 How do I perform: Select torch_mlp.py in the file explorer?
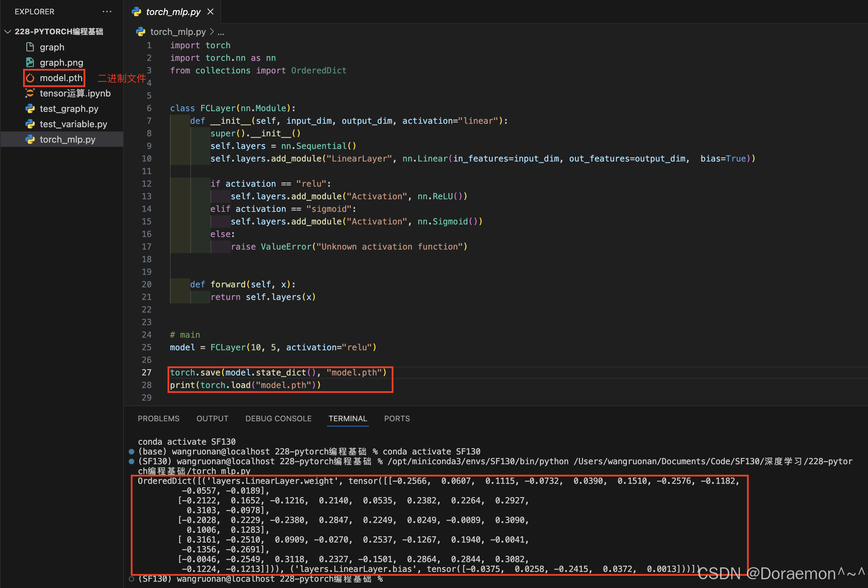[x=67, y=139]
